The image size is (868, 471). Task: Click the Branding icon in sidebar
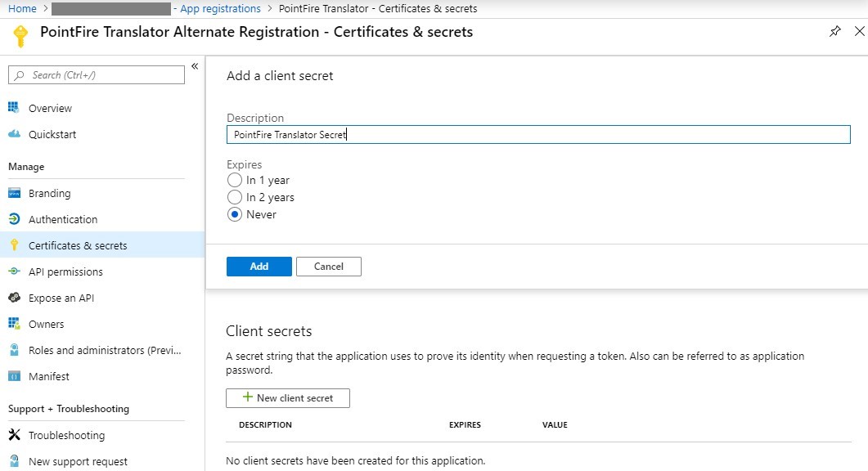[14, 193]
